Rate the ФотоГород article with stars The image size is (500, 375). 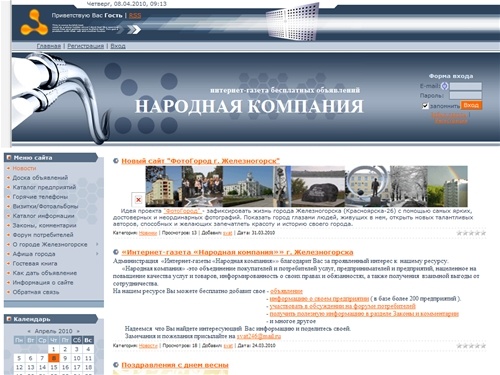[x=471, y=233]
